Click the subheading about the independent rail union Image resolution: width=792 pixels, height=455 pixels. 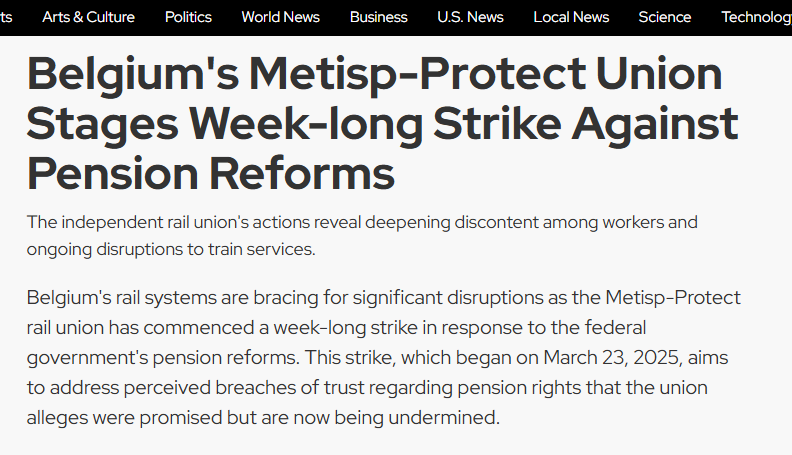[362, 235]
